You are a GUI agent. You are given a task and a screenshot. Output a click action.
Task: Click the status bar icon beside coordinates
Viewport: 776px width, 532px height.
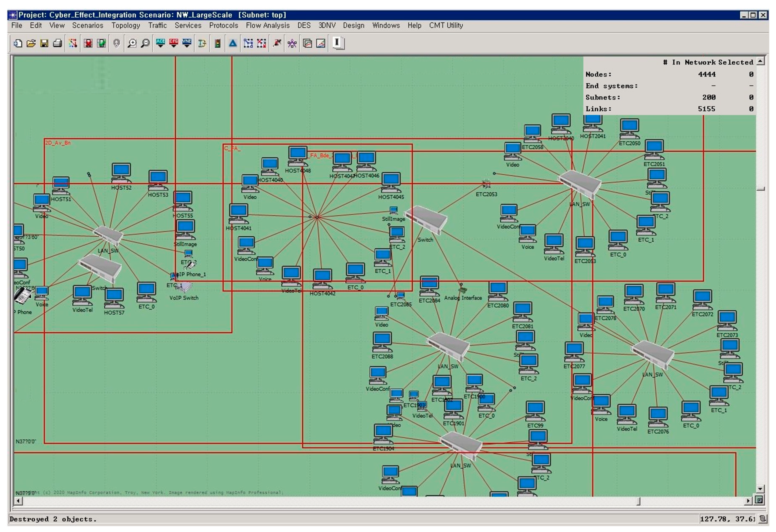coord(763,519)
